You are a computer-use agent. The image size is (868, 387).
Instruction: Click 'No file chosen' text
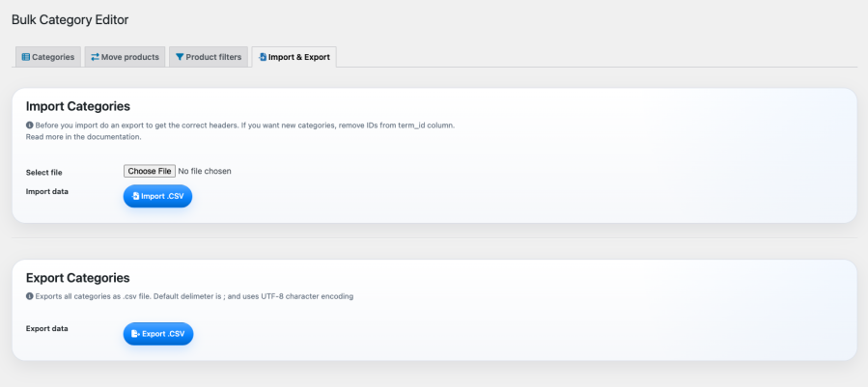click(x=205, y=171)
